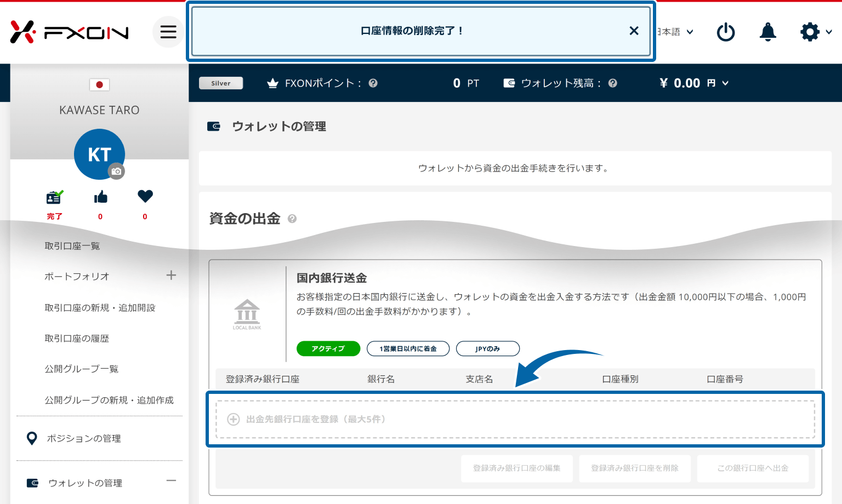Viewport: 842px width, 504px height.
Task: Click the ウォレットから資金の出金手続きを行います text
Action: coord(515,168)
